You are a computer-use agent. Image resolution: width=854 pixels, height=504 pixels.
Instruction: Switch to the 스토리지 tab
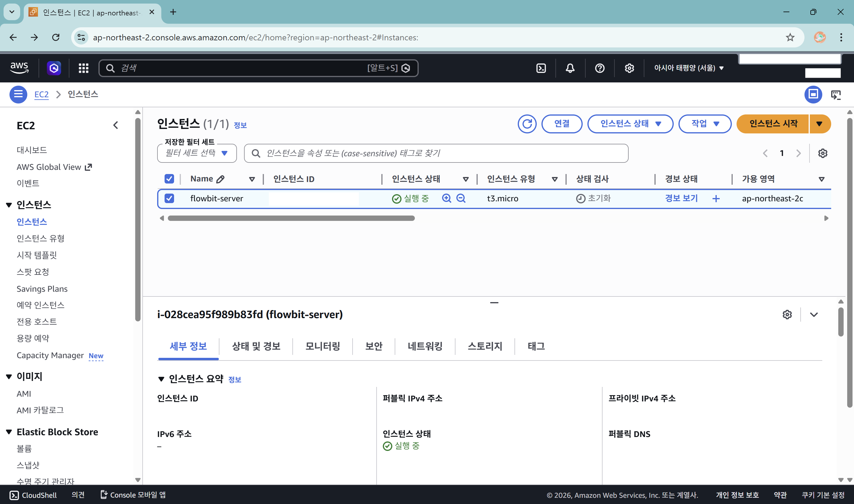(485, 346)
